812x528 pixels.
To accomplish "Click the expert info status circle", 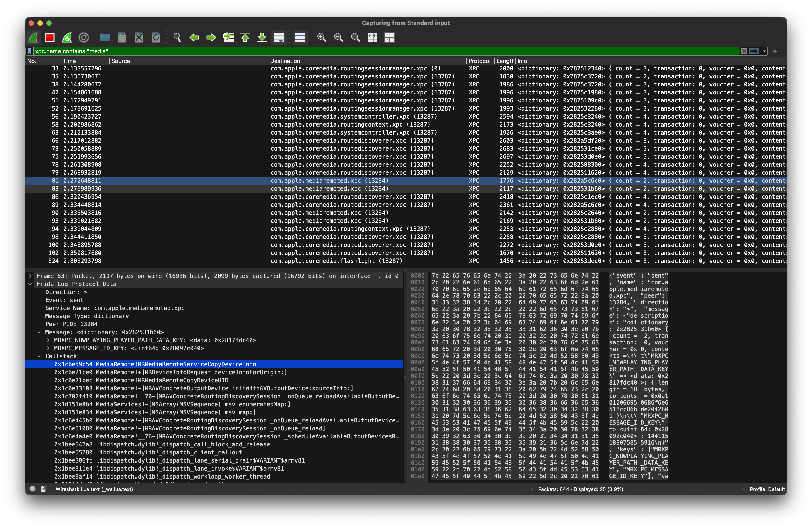I will [x=33, y=489].
